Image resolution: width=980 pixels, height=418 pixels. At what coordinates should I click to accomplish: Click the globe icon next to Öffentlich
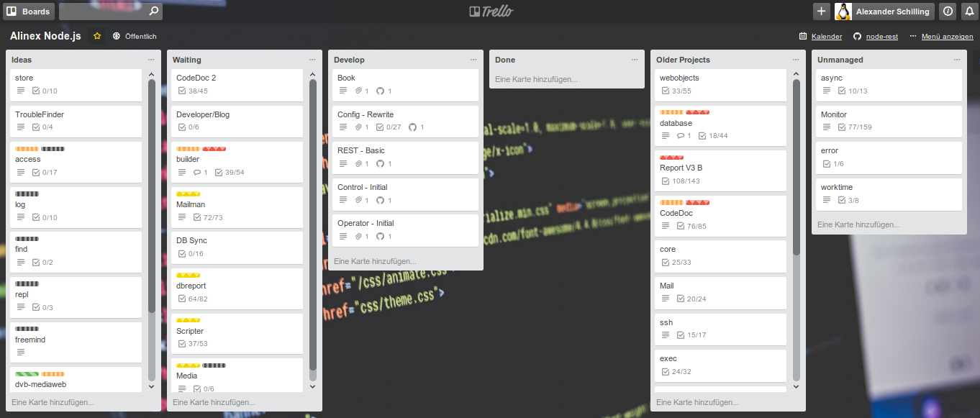click(x=115, y=36)
